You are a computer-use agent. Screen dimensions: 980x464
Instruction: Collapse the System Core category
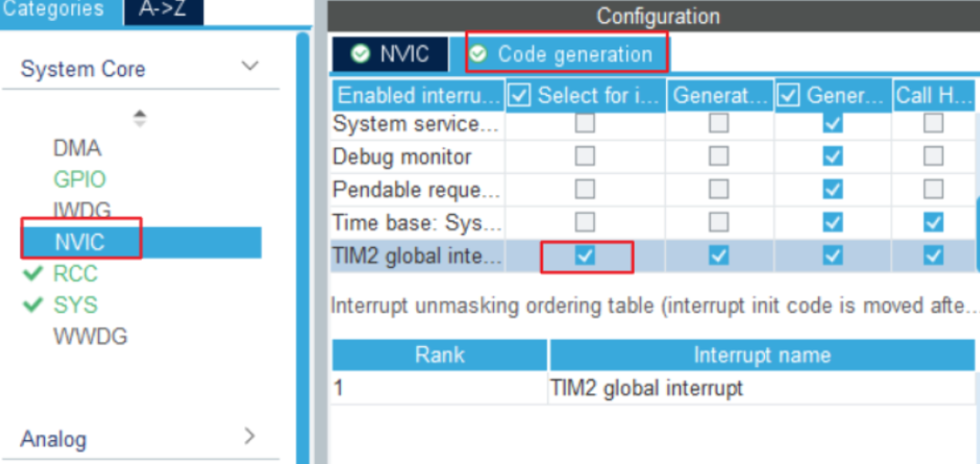click(x=250, y=66)
